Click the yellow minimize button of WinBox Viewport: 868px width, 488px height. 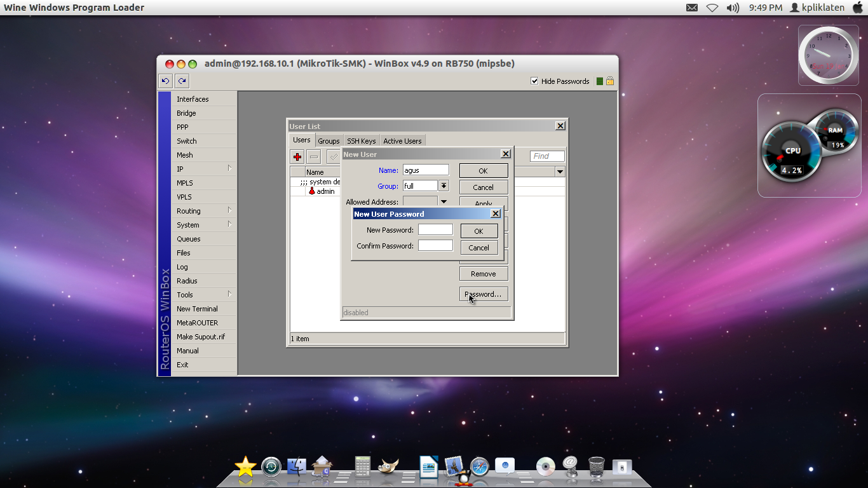click(x=181, y=64)
